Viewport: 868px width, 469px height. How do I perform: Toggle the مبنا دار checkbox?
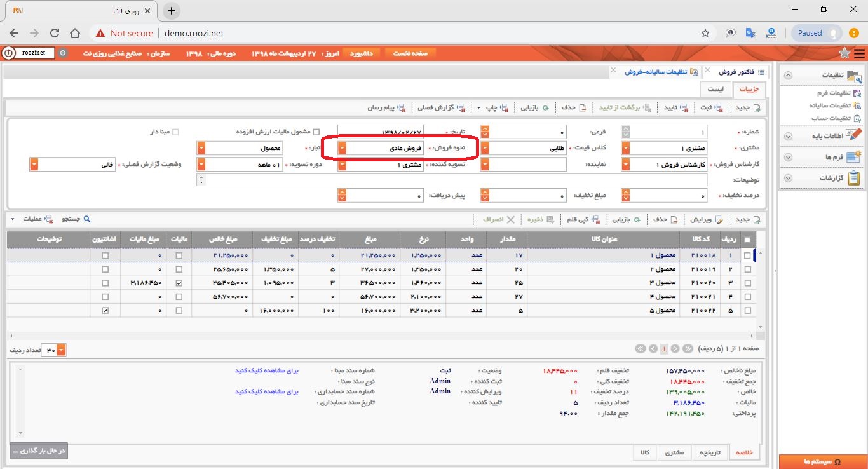click(x=176, y=132)
